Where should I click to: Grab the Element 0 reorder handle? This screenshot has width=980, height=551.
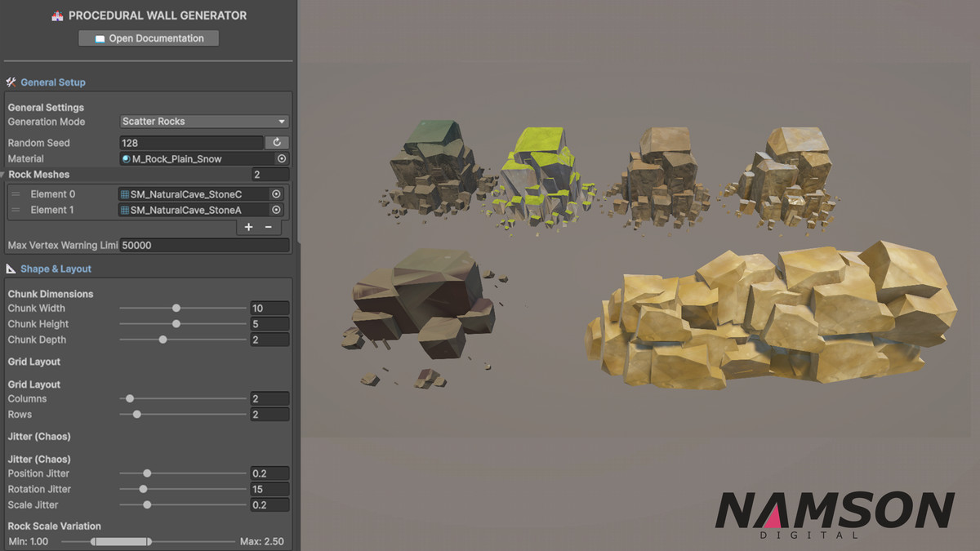[16, 194]
